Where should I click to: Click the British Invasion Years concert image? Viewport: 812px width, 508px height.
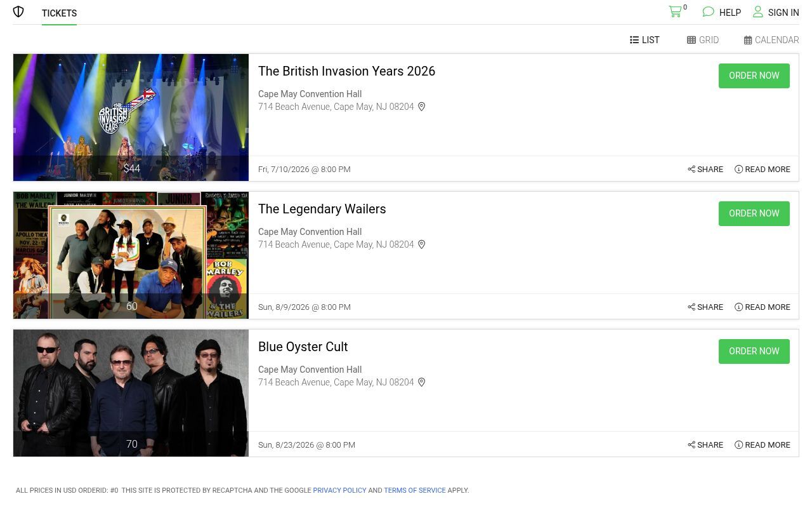point(131,117)
